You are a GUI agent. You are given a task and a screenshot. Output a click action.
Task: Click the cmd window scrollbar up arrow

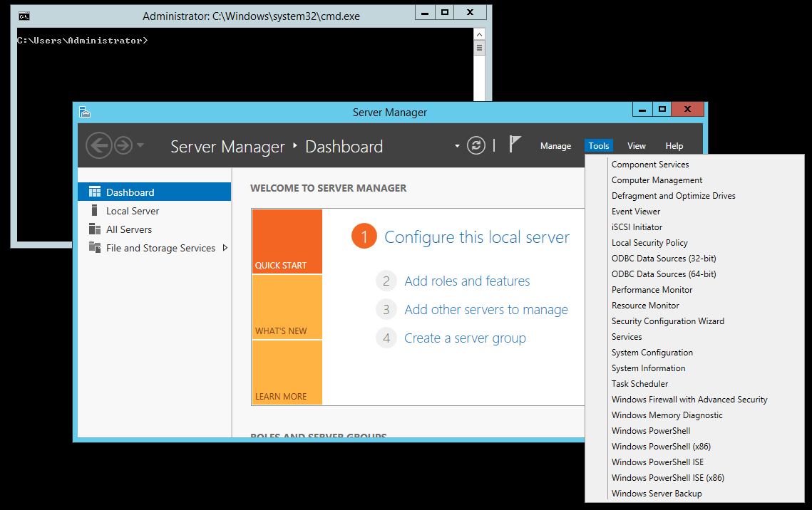(x=479, y=34)
